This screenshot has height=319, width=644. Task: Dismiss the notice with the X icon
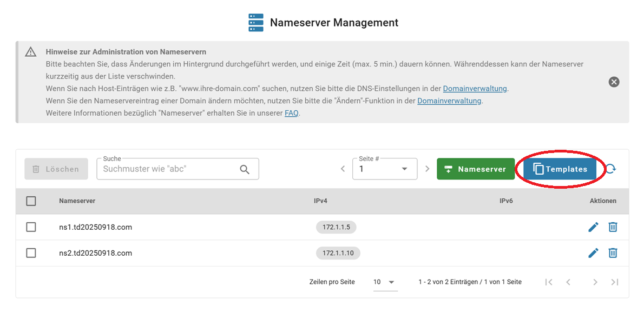[x=614, y=82]
